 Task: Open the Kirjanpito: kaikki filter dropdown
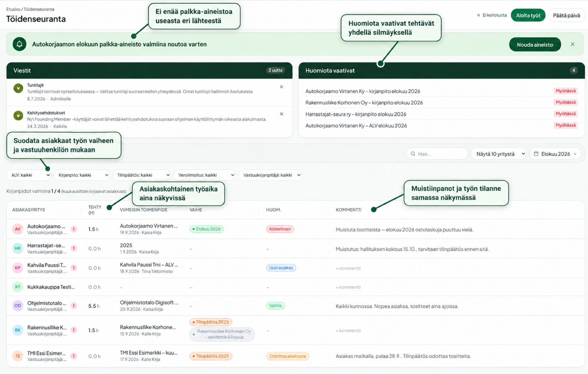point(82,175)
